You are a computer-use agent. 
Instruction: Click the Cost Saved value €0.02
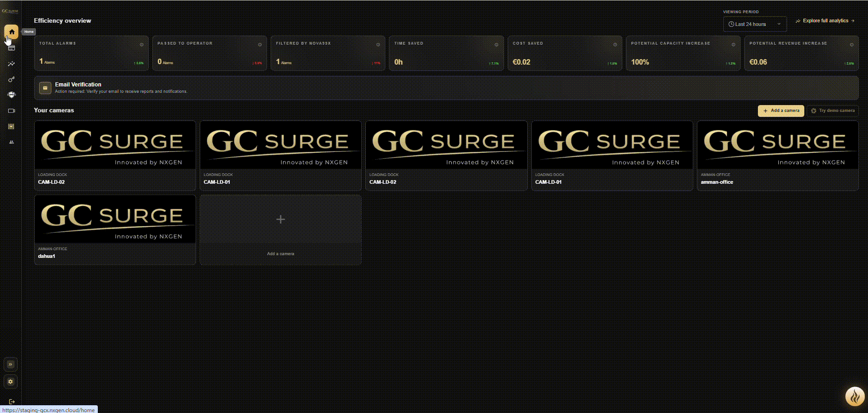tap(521, 62)
